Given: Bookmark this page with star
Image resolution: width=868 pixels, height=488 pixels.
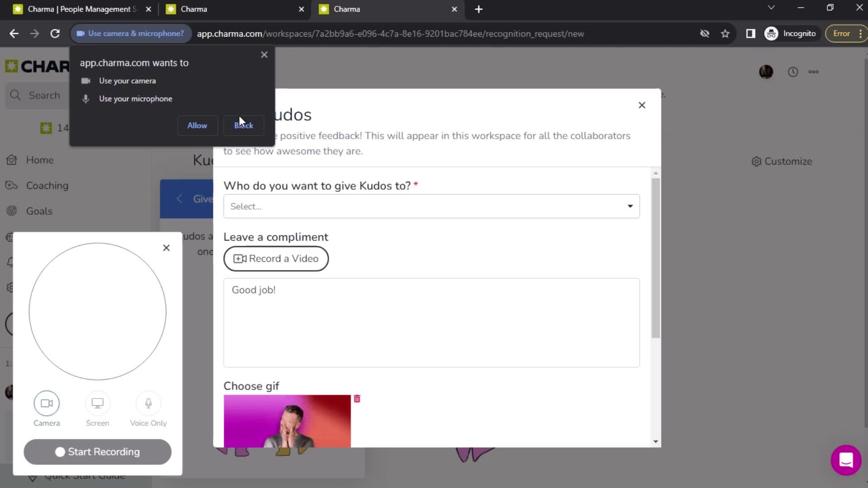Looking at the screenshot, I should (725, 33).
